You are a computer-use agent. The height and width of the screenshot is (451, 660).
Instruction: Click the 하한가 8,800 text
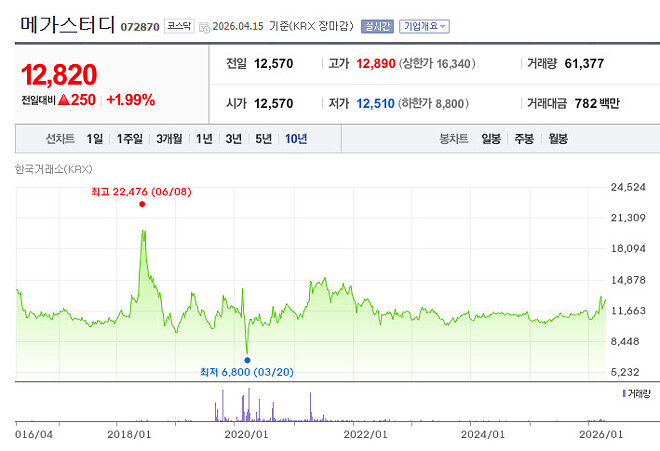tap(433, 104)
